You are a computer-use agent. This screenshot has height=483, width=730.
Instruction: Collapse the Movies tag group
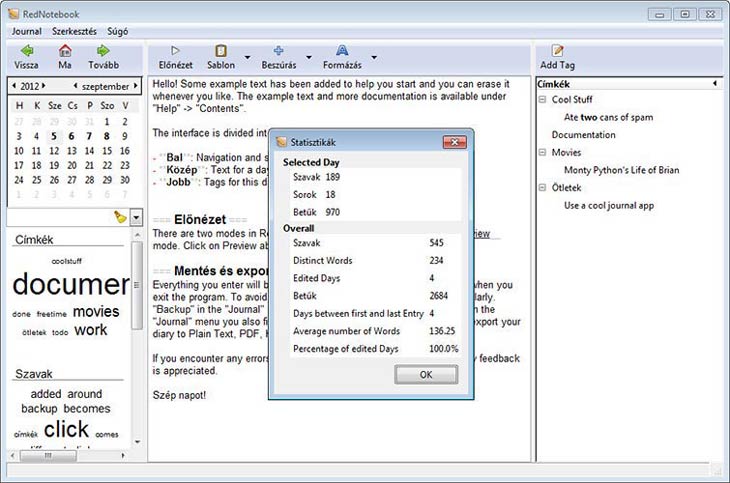tap(542, 153)
